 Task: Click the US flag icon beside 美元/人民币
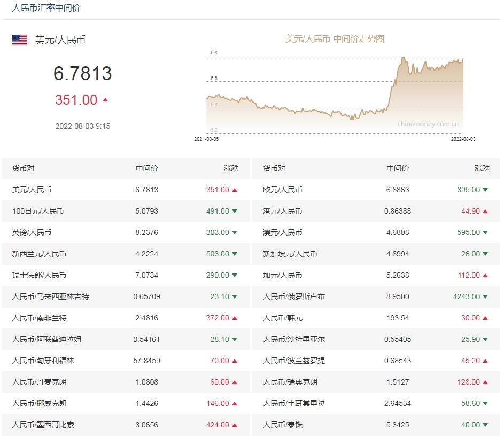19,40
